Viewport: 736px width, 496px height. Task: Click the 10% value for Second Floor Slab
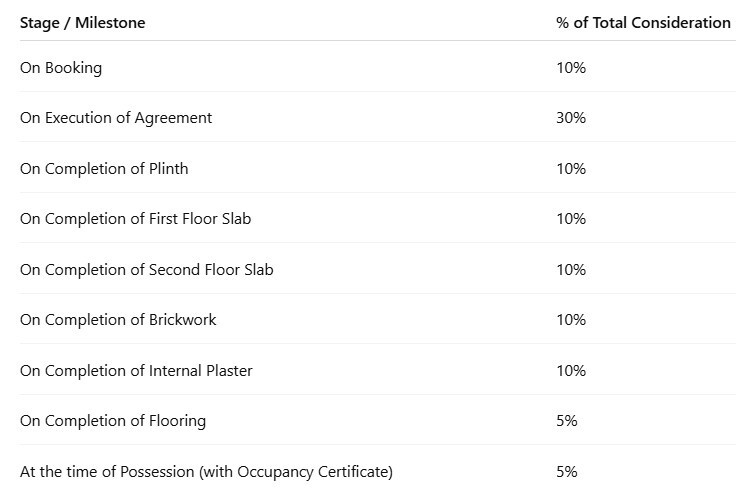[x=571, y=270]
